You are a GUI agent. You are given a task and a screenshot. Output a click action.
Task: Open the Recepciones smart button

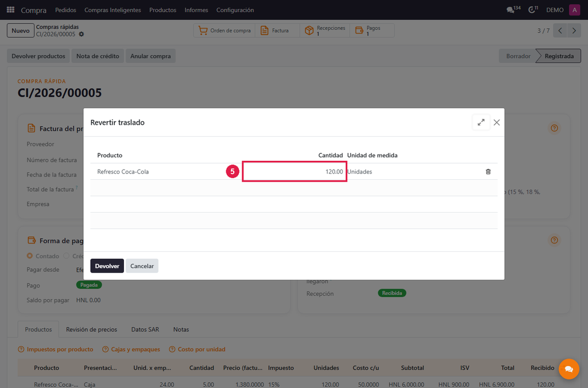[x=325, y=30]
